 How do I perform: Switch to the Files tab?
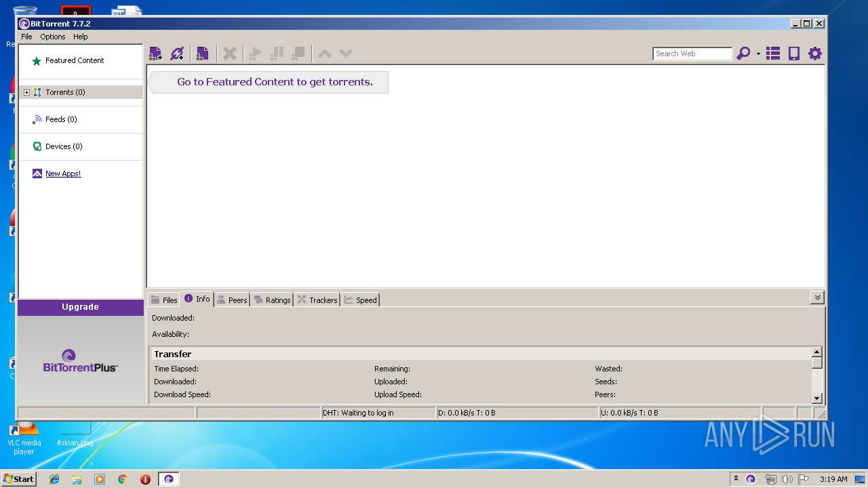pos(163,300)
